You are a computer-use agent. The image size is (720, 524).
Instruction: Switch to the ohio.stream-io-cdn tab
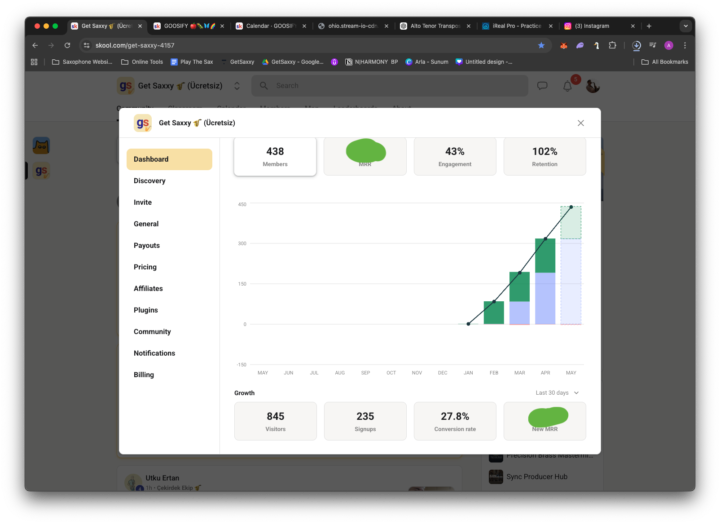(x=353, y=26)
